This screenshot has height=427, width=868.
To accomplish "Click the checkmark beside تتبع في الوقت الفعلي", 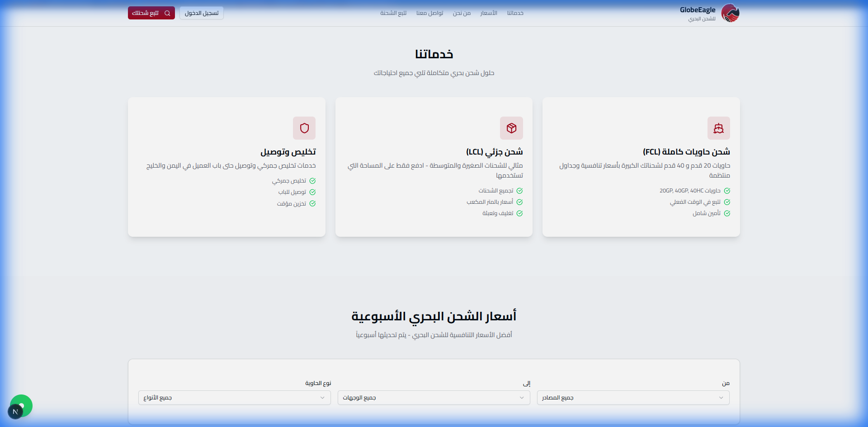I will 727,202.
